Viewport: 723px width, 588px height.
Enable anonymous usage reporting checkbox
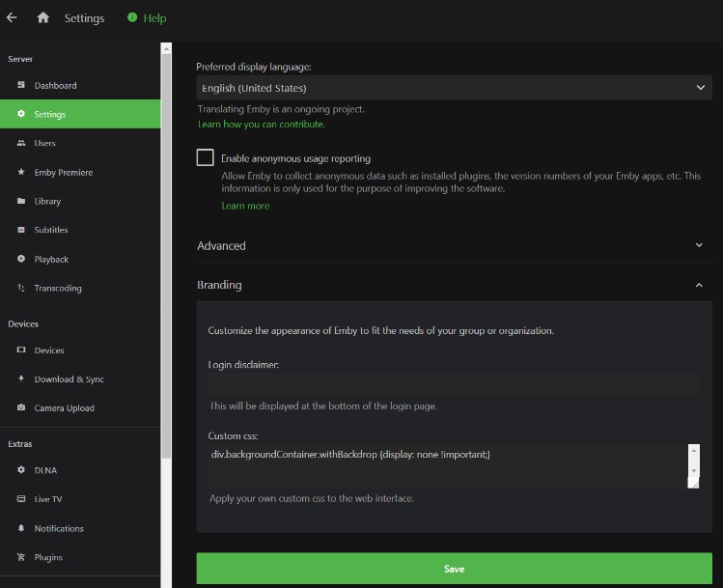(206, 157)
